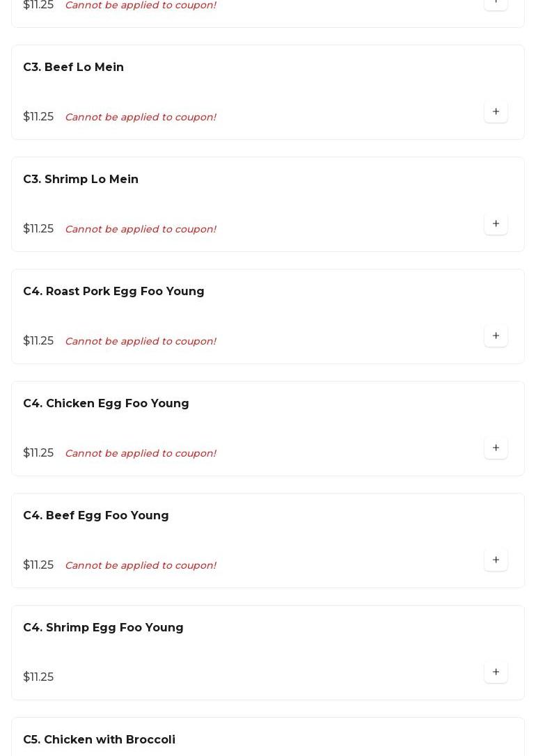Add C3. Beef Lo Mein to cart
536x756 pixels.
pos(496,111)
